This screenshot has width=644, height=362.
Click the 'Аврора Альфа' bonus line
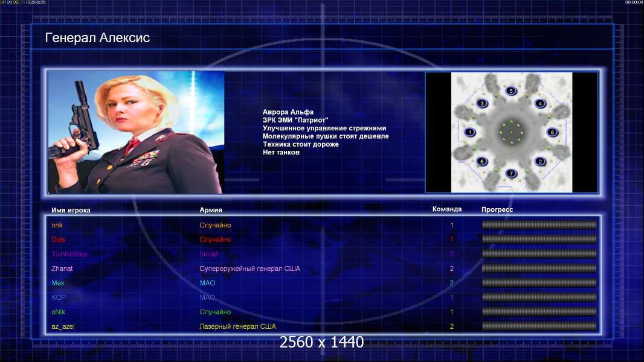(288, 112)
